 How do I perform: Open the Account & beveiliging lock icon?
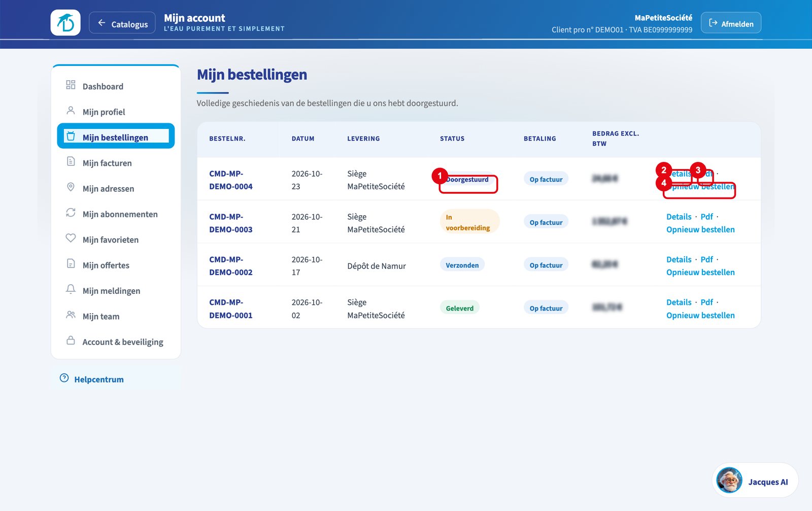(x=71, y=340)
